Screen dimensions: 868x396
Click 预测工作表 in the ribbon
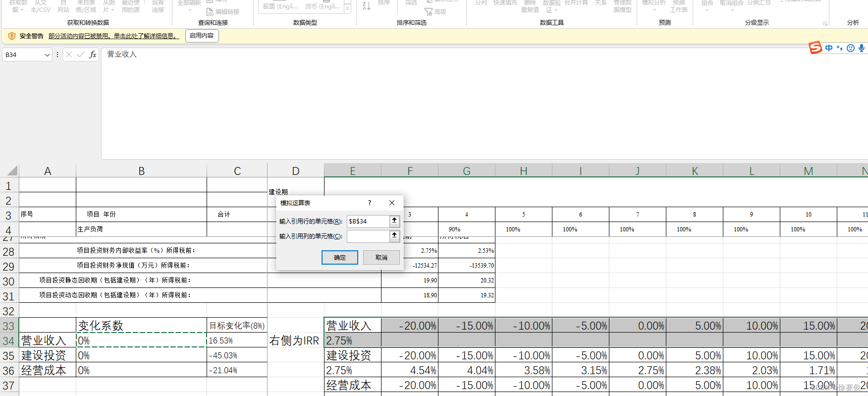[679, 6]
